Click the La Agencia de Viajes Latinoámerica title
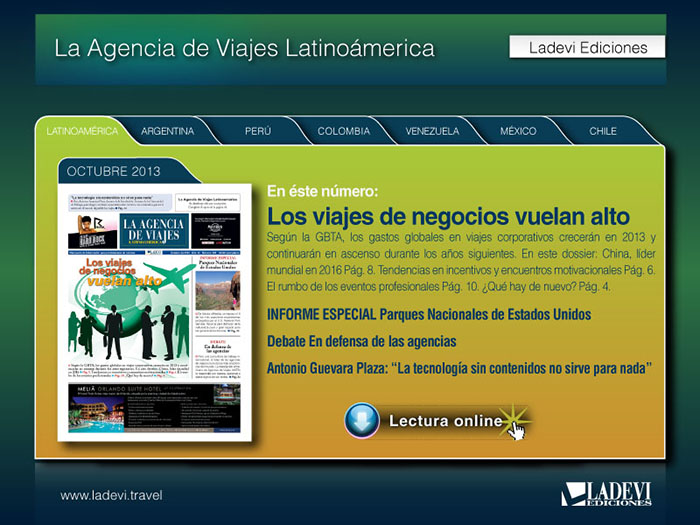Viewport: 700px width, 525px height. point(244,48)
